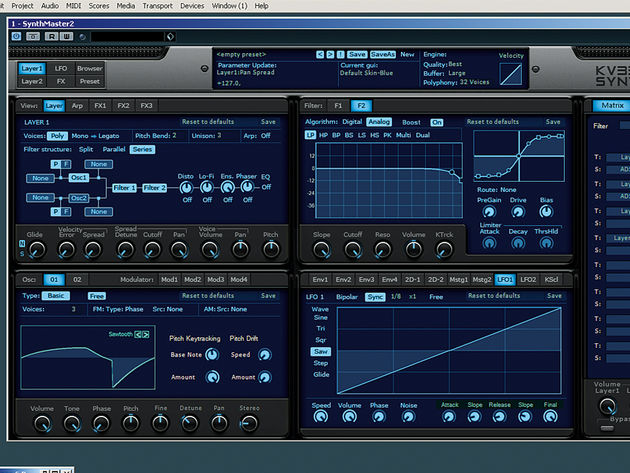Image resolution: width=630 pixels, height=473 pixels.
Task: Click the plugin bypass power icon
Action: [x=16, y=36]
